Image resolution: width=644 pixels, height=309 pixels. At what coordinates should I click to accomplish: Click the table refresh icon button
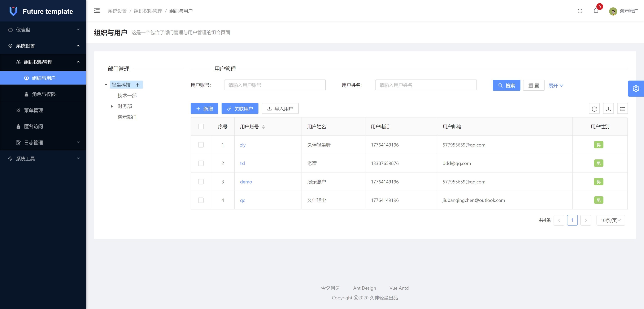(x=594, y=109)
